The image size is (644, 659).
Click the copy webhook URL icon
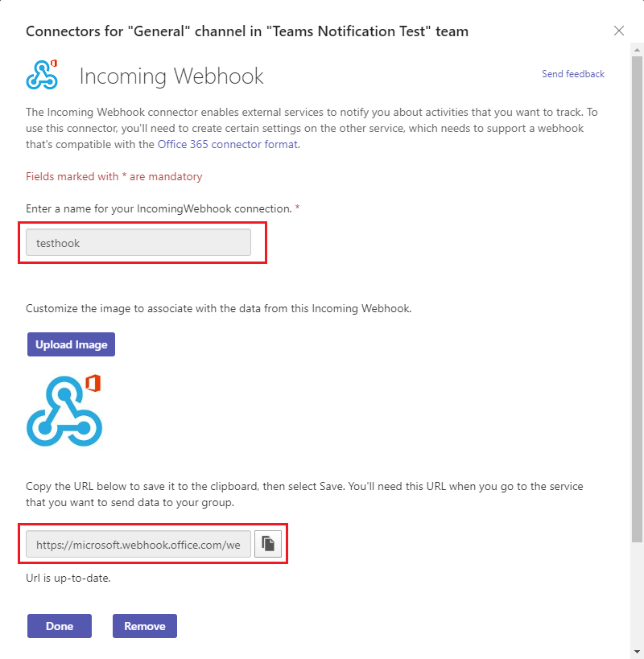click(267, 545)
